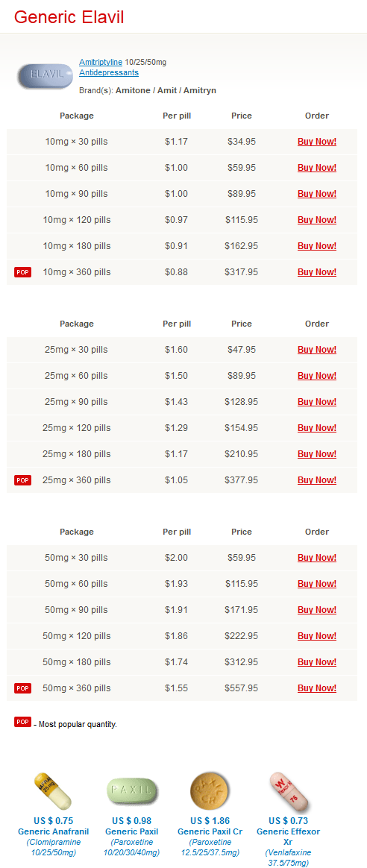Click the blue Elavil pill image
The width and height of the screenshot is (367, 868).
coord(45,76)
